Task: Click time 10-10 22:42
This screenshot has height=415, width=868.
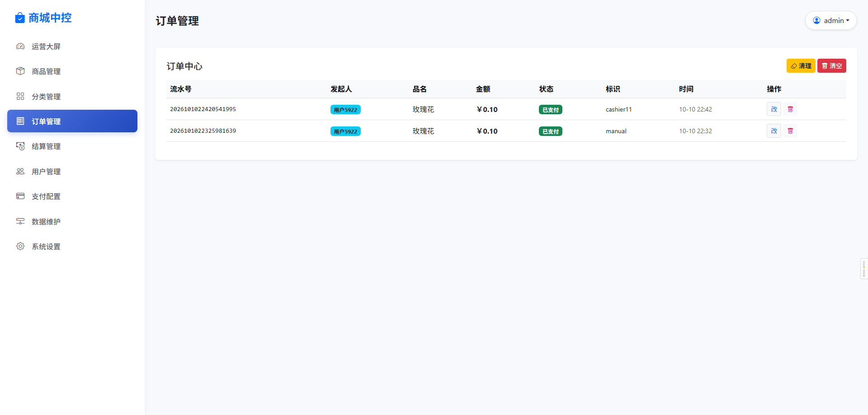Action: tap(695, 109)
